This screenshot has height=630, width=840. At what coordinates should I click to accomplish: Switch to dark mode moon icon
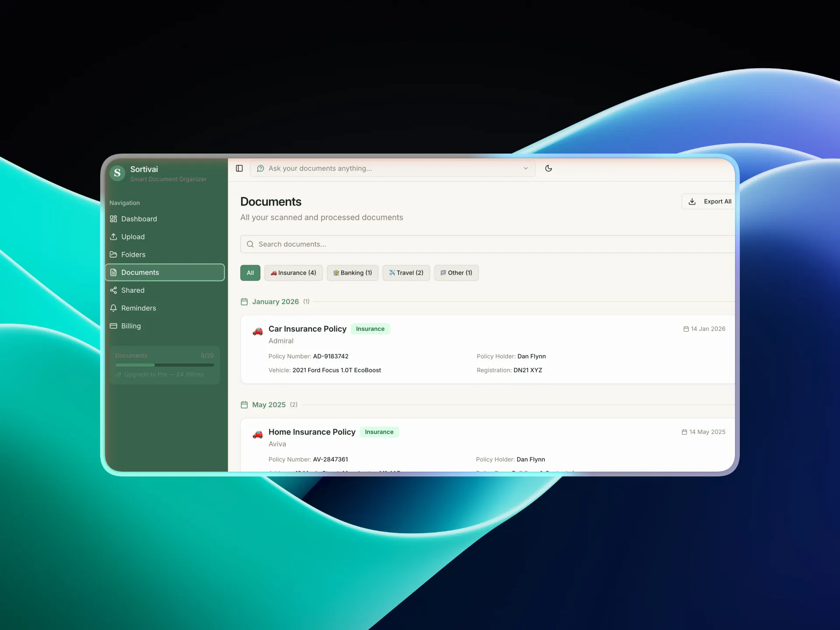549,168
